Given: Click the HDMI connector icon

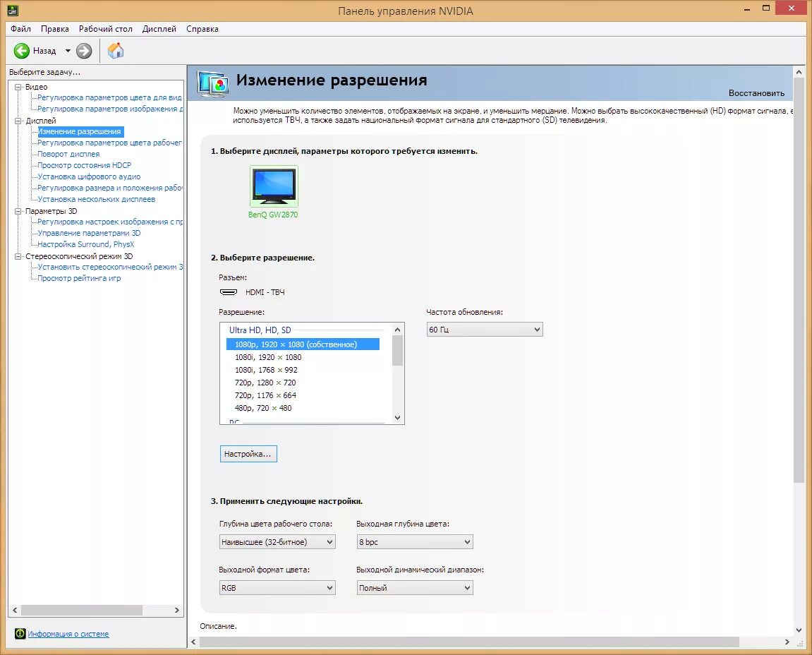Looking at the screenshot, I should coord(229,292).
